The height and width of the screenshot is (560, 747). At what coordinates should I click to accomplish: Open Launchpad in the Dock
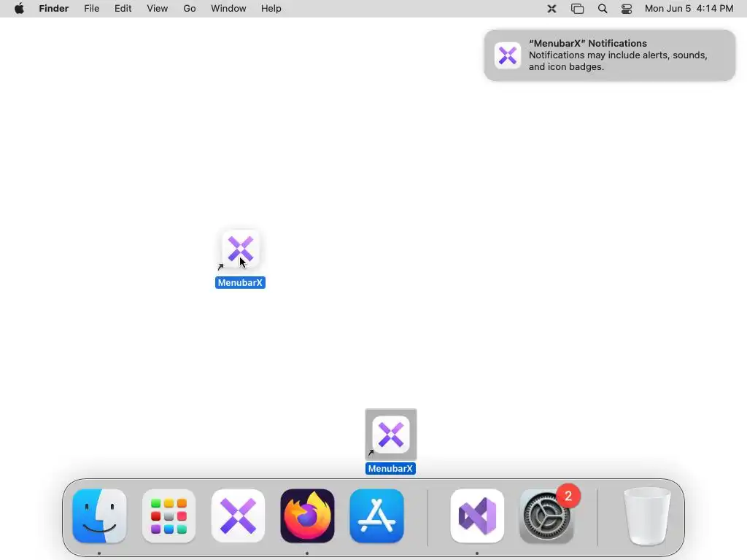(x=169, y=516)
